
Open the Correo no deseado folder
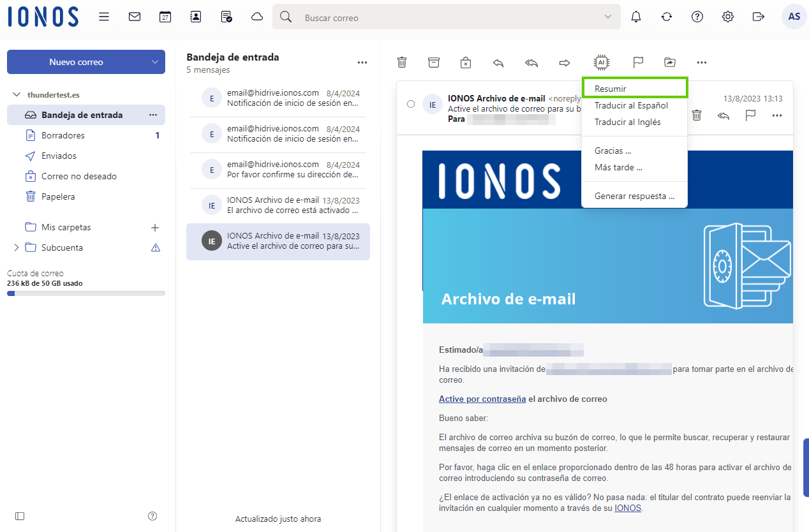(x=86, y=176)
